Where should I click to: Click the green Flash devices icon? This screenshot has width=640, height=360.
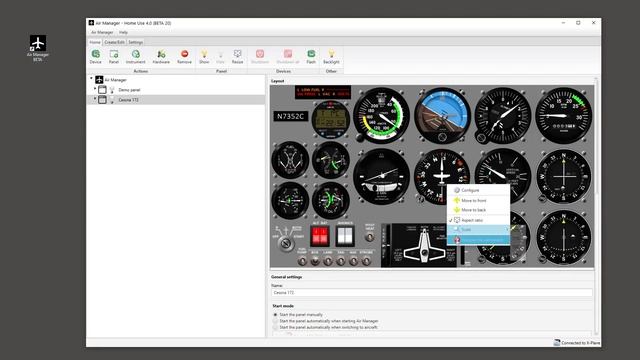311,54
